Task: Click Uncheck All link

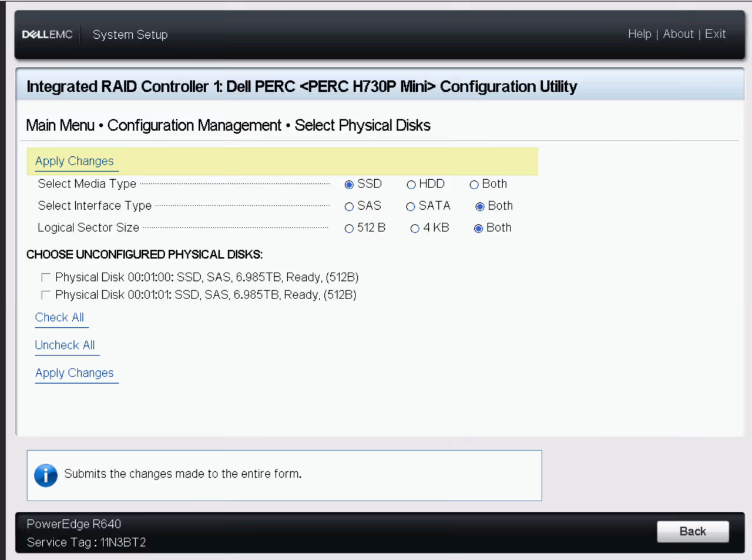Action: pos(65,345)
